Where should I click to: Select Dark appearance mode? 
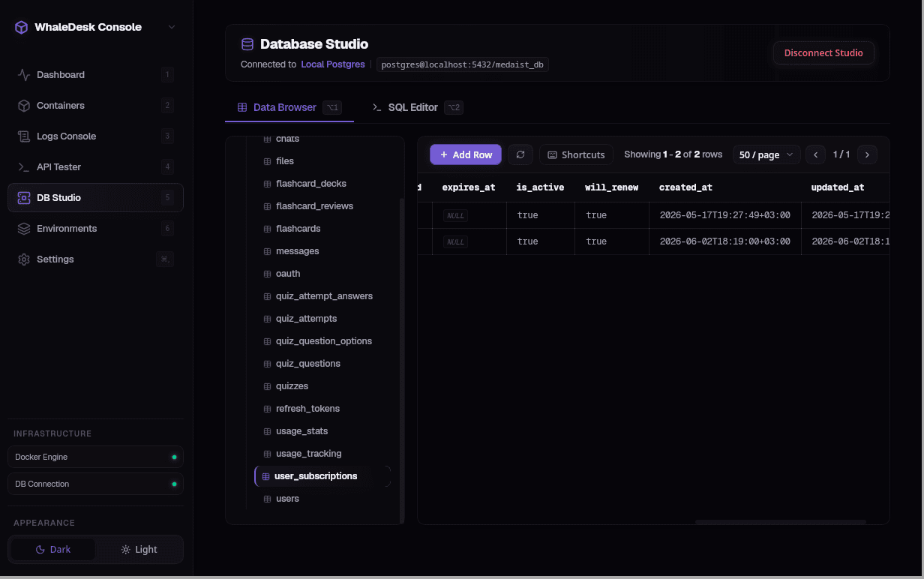52,550
